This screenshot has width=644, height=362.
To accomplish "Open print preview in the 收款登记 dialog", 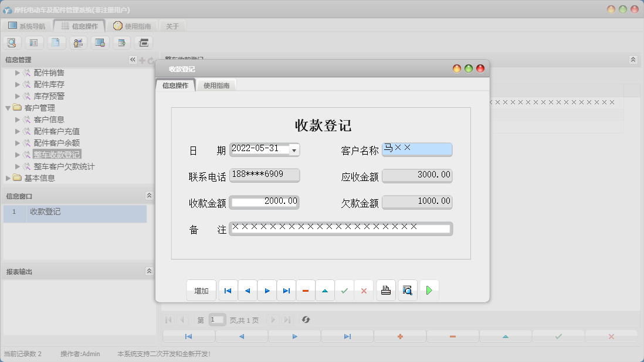I will tap(407, 289).
